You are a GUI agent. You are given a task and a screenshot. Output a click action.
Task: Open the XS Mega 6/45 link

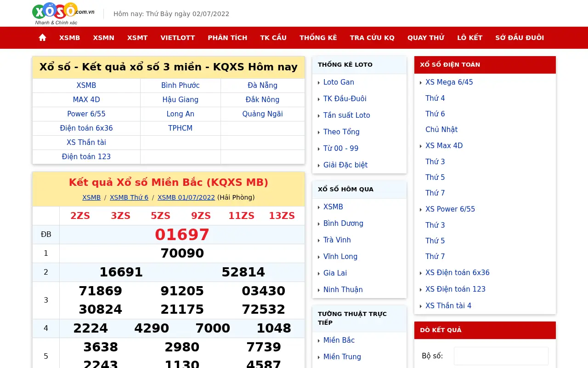coord(449,82)
